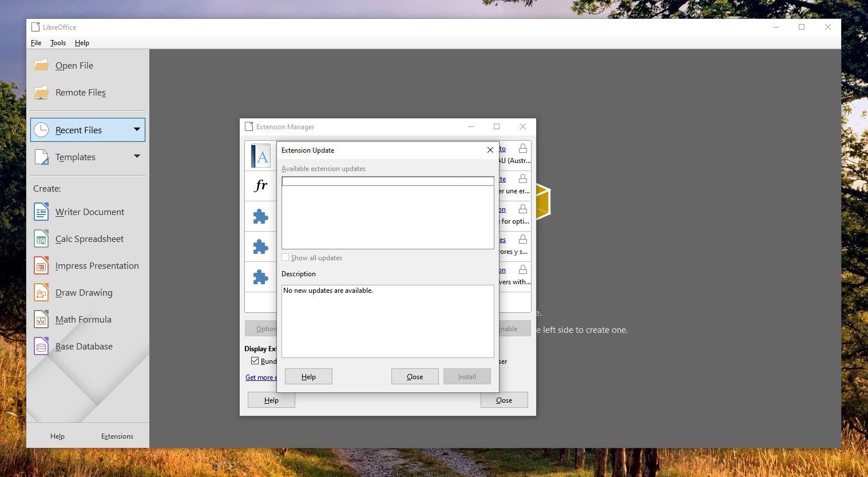Click lock icon on the 'for opti...' row
Screen dimensions: 868x477
522,209
